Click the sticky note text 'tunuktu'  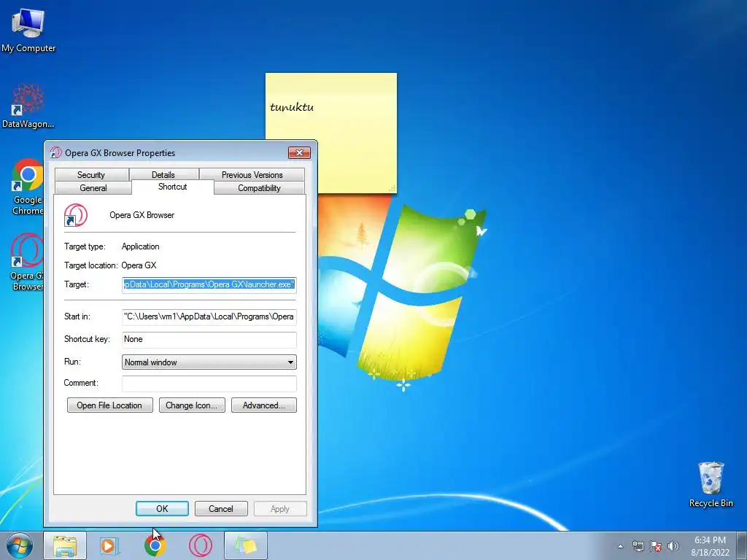(292, 107)
